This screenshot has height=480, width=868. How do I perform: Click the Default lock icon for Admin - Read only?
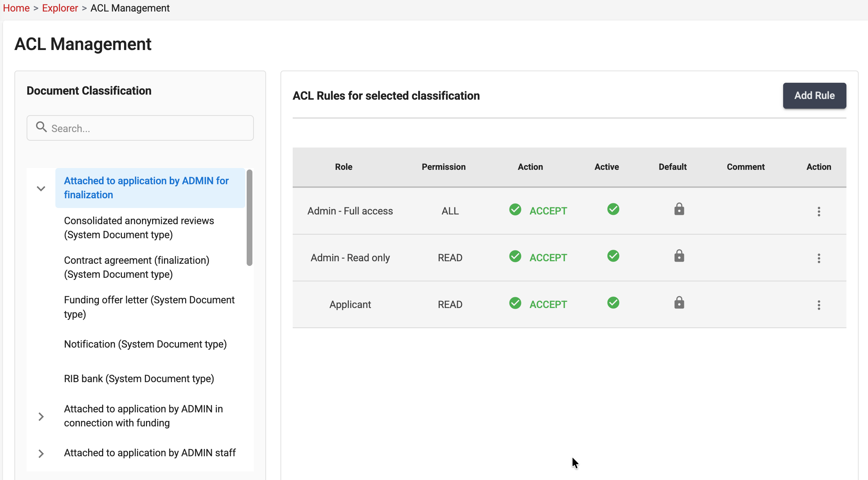[679, 256]
